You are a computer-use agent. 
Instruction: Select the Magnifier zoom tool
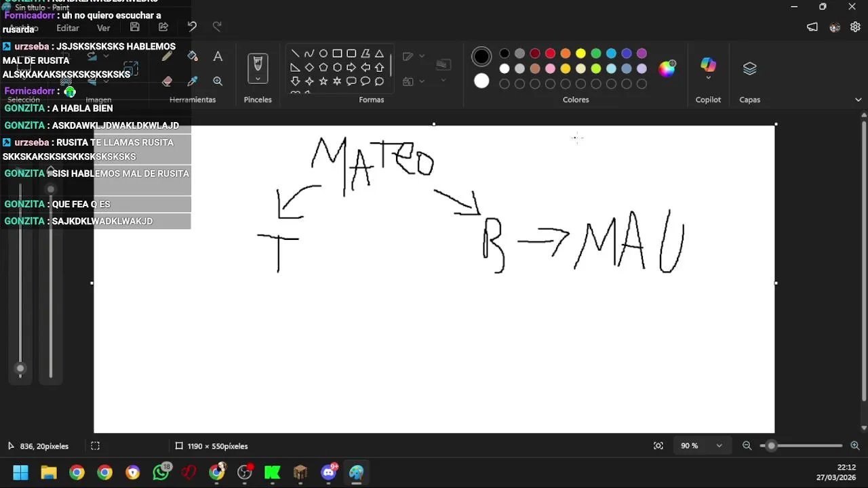(x=218, y=81)
